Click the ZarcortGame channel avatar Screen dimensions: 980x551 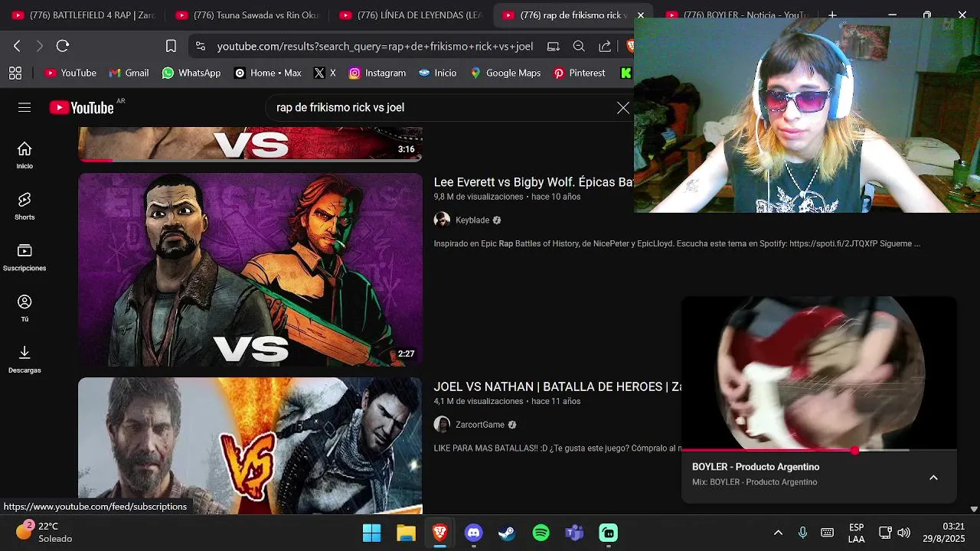coord(442,425)
